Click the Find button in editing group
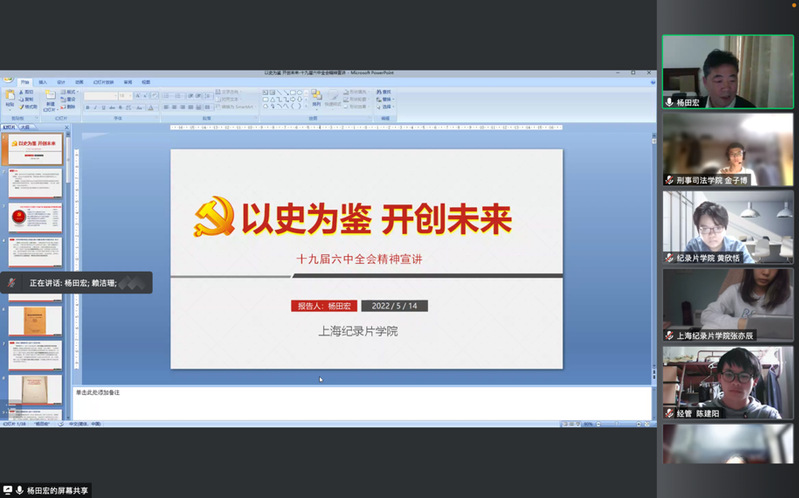Image resolution: width=799 pixels, height=498 pixels. [382, 91]
